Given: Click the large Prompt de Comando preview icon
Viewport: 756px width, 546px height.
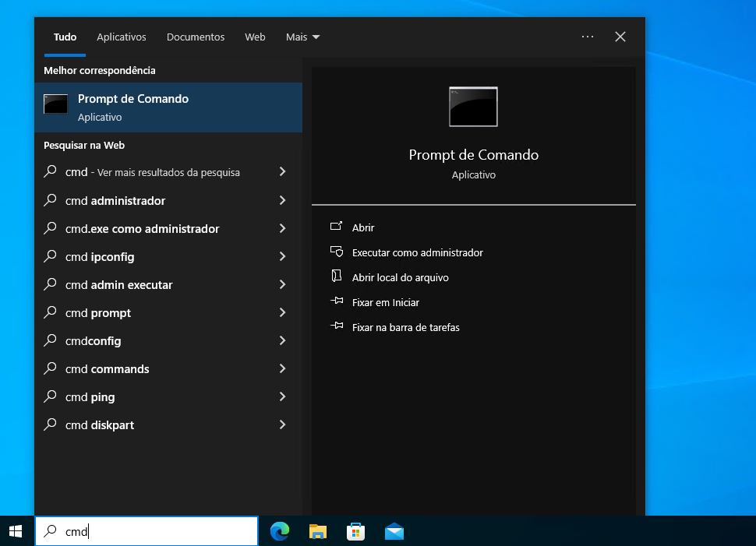Looking at the screenshot, I should coord(473,107).
